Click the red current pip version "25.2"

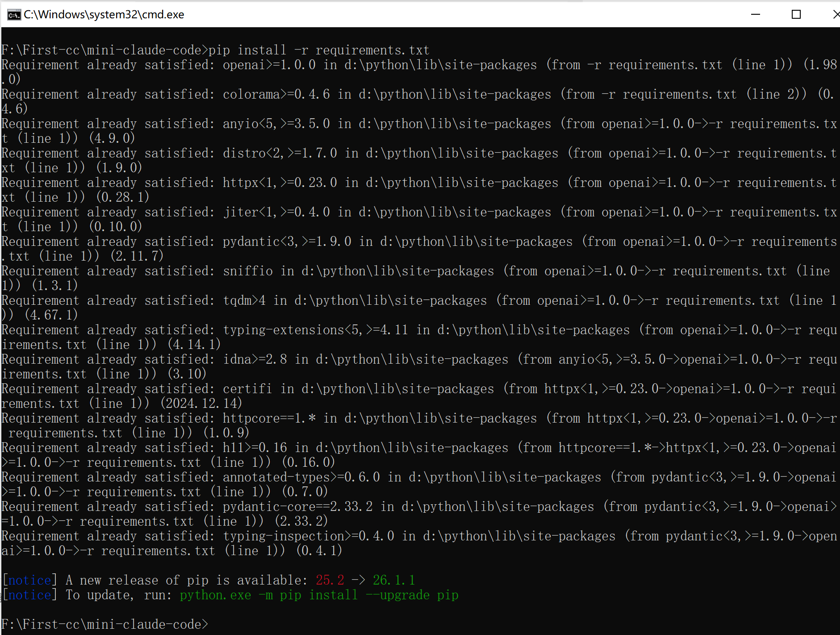pos(330,580)
